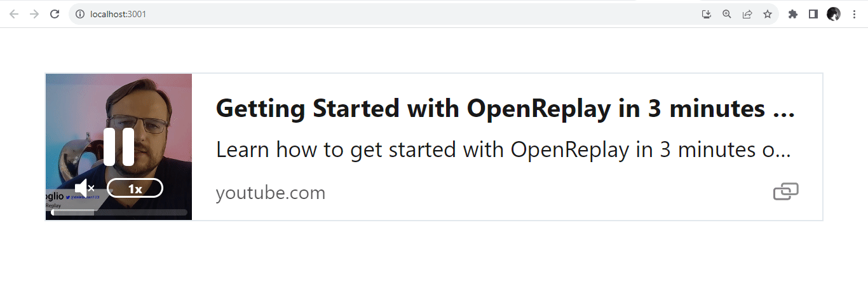868x302 pixels.
Task: Open Chrome's three-dot menu
Action: click(854, 14)
